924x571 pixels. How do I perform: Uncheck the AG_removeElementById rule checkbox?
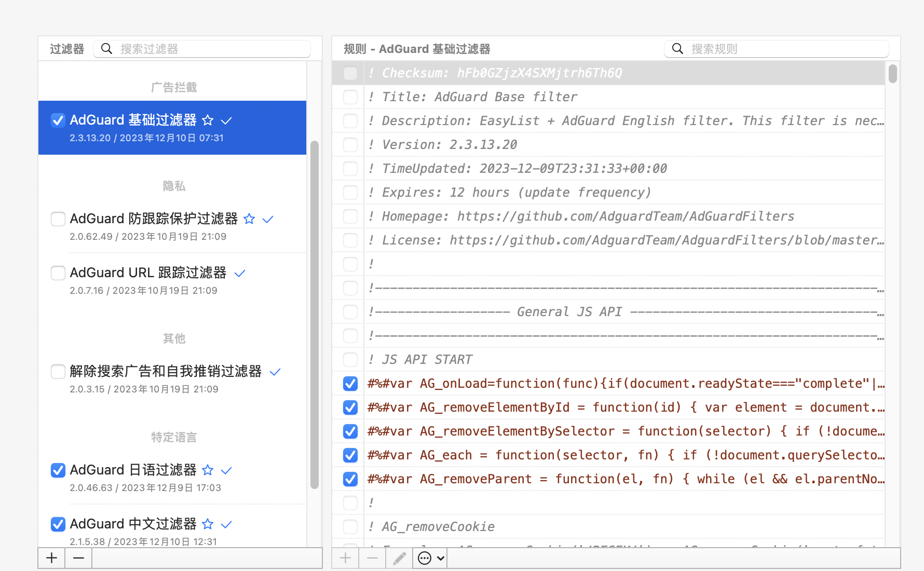[x=350, y=407]
